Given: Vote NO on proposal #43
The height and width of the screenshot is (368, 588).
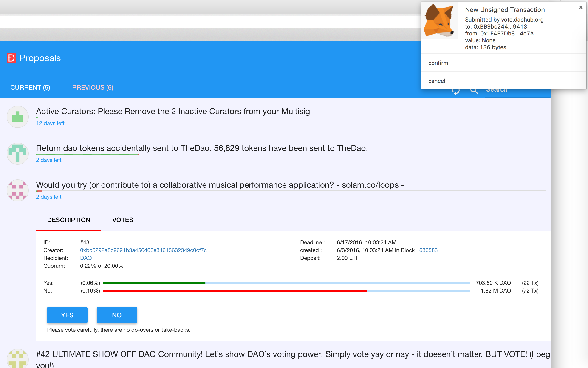Looking at the screenshot, I should pyautogui.click(x=117, y=315).
